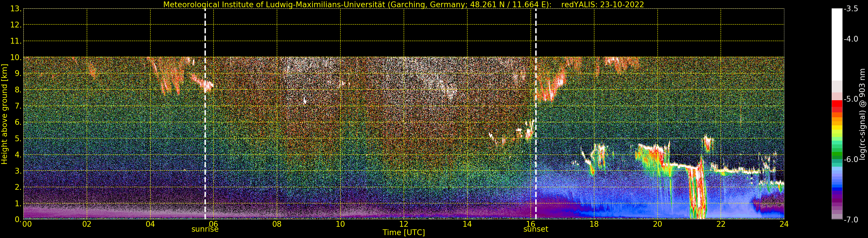Click the '8.' height axis tick label
The image size is (868, 238).
[18, 90]
